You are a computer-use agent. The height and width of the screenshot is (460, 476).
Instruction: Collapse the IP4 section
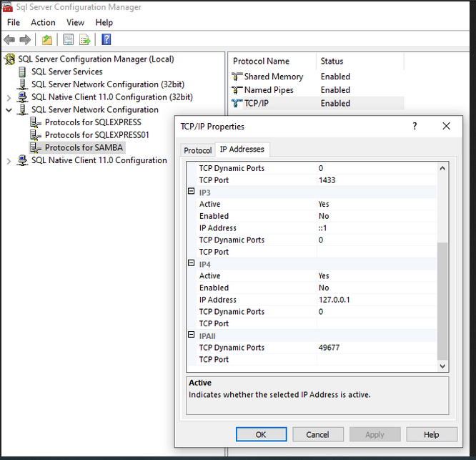192,263
